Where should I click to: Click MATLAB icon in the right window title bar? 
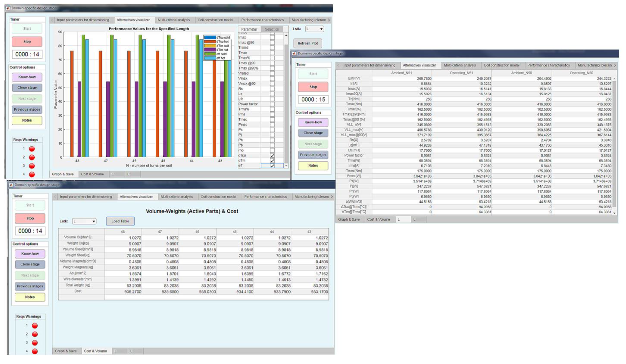click(294, 53)
